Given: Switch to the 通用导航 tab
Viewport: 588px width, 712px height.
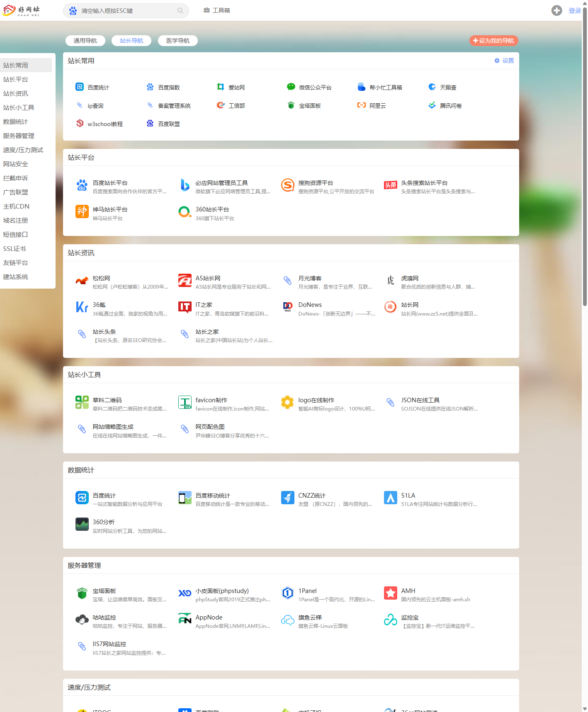Looking at the screenshot, I should [85, 41].
